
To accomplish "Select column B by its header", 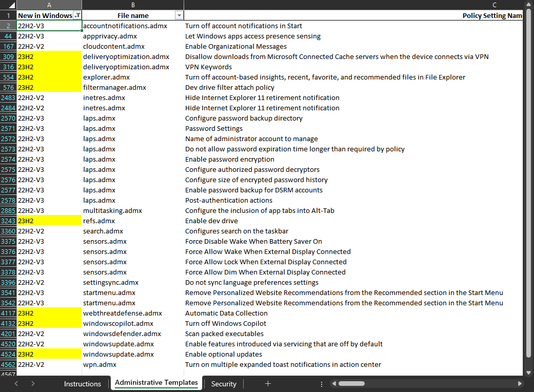I will coord(133,5).
